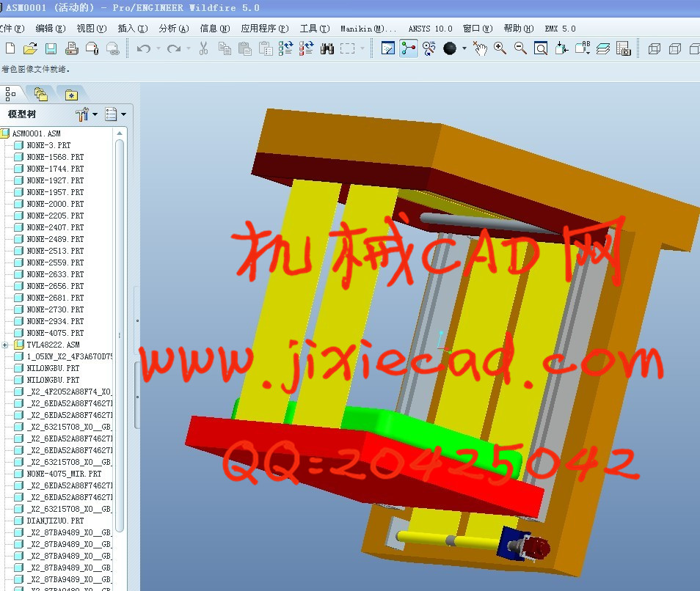Select the Zoom In magnifier
This screenshot has width=700, height=591.
(x=500, y=48)
